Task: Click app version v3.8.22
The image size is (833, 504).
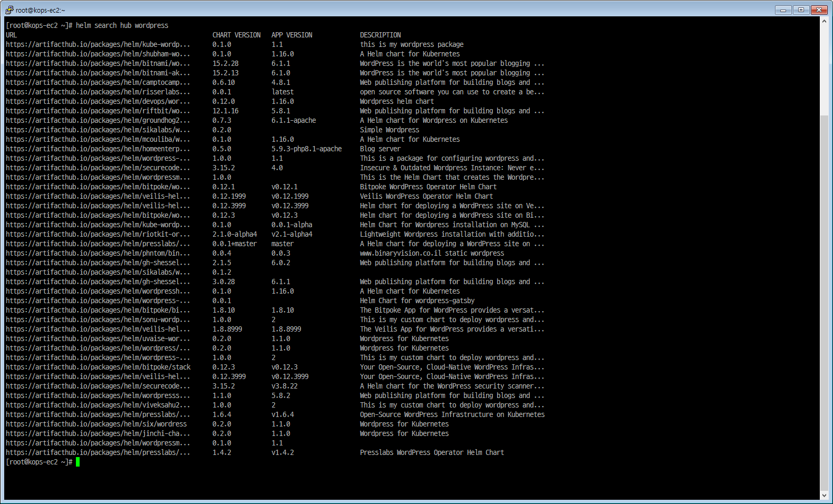Action: [x=284, y=386]
